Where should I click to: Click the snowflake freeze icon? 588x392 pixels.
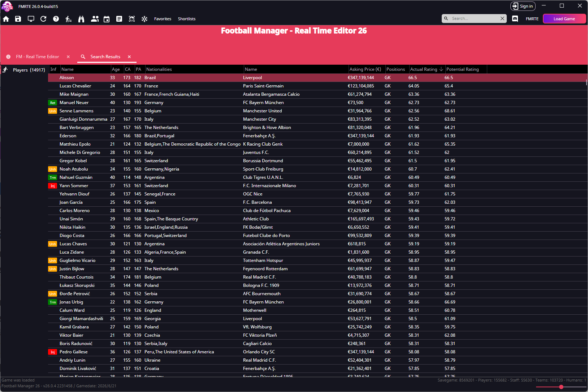[x=144, y=19]
